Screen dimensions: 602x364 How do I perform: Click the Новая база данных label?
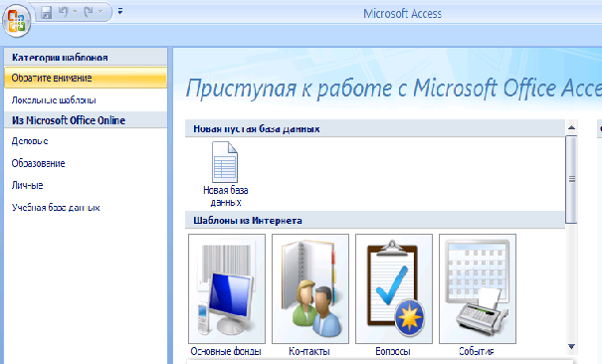(x=226, y=196)
